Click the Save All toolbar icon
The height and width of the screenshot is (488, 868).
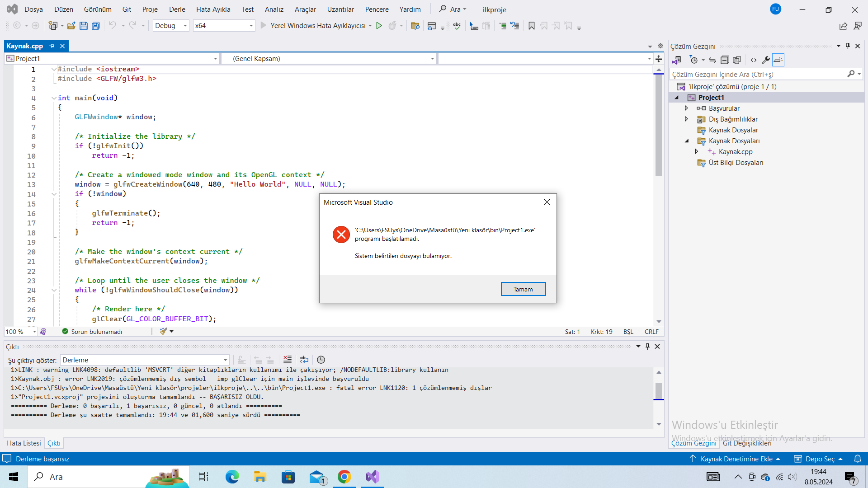pos(96,26)
